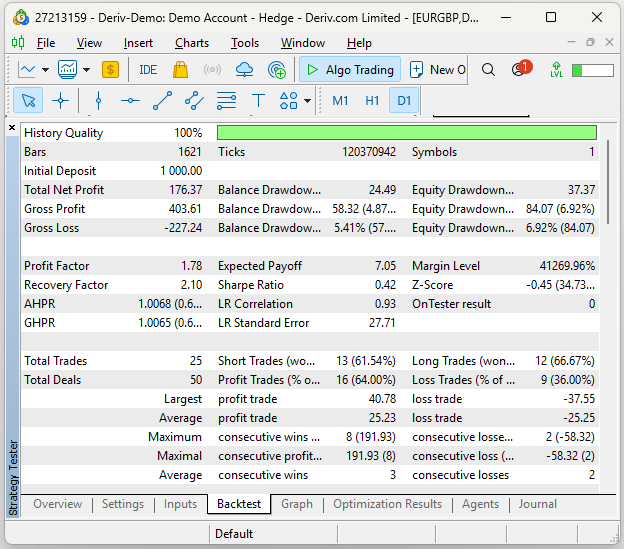Select the Sharpe Ratio value 0.42
The image size is (624, 549).
[x=385, y=285]
